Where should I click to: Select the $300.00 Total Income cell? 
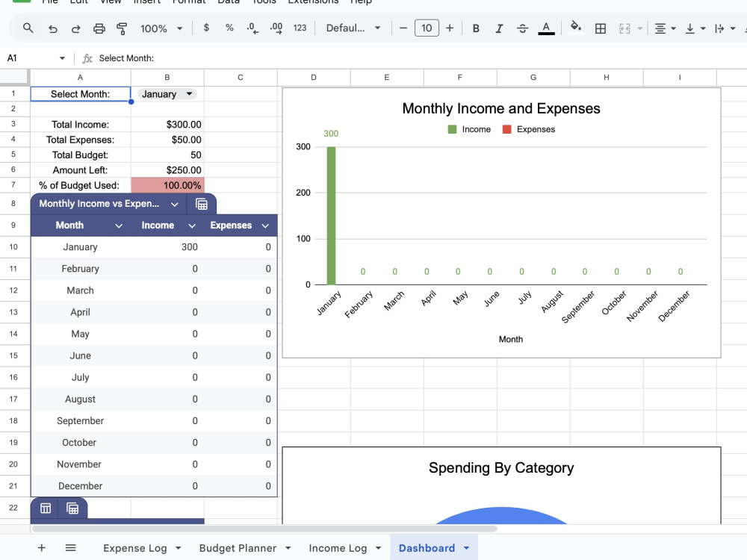click(x=167, y=124)
